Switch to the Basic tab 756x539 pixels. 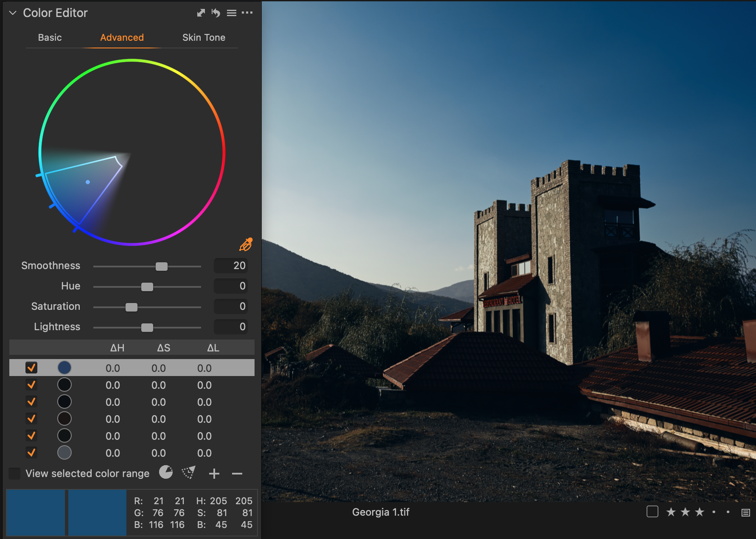pos(49,37)
